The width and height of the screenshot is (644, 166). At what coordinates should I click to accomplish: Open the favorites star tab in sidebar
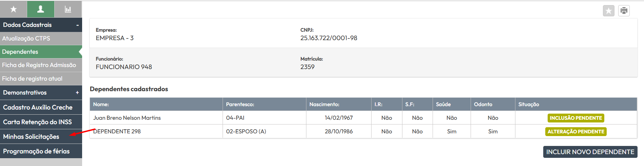pos(14,9)
